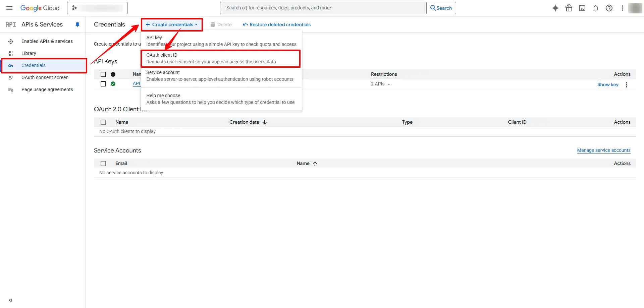This screenshot has width=644, height=308.
Task: Click the black status dot column header
Action: 113,74
